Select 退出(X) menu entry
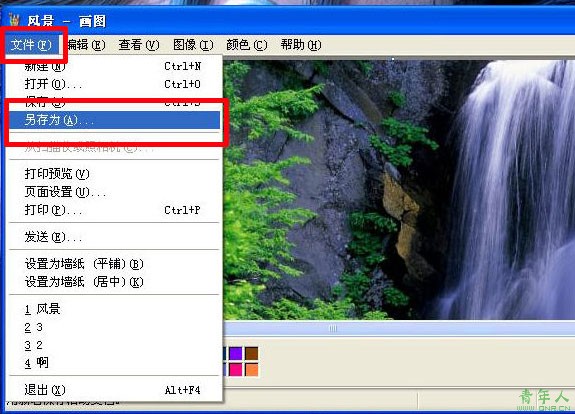The image size is (575, 414). click(x=114, y=390)
